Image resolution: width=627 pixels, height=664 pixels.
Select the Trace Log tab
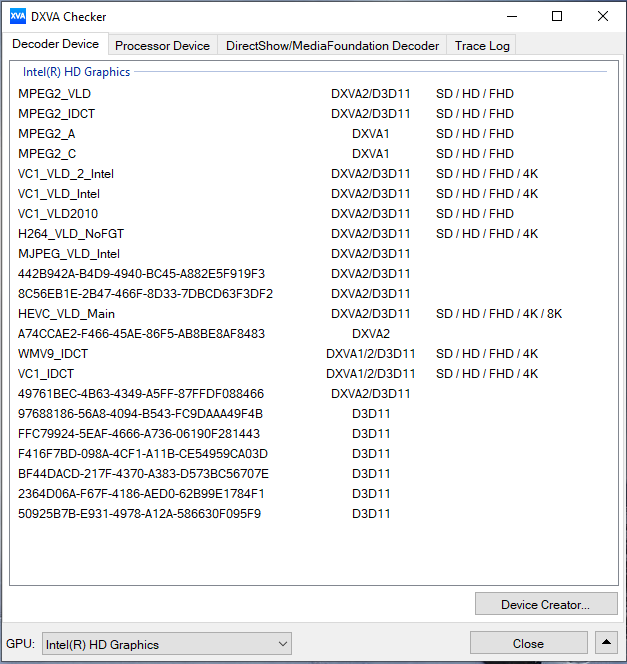(x=482, y=46)
